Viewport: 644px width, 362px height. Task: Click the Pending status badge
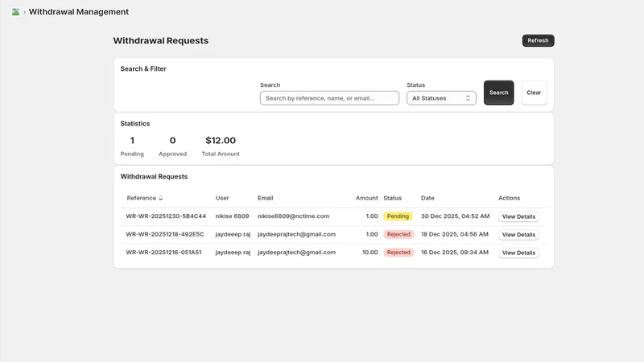[398, 216]
